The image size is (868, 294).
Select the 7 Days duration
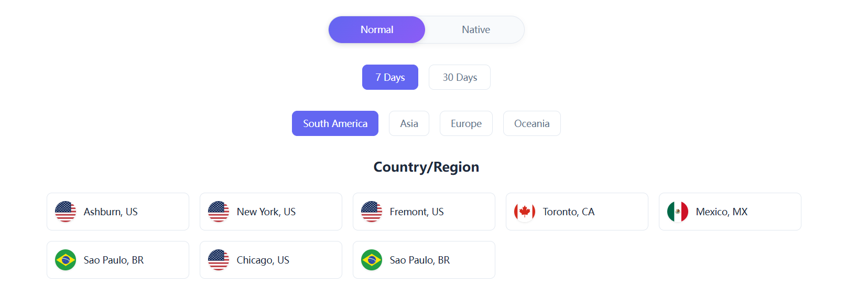click(x=390, y=77)
